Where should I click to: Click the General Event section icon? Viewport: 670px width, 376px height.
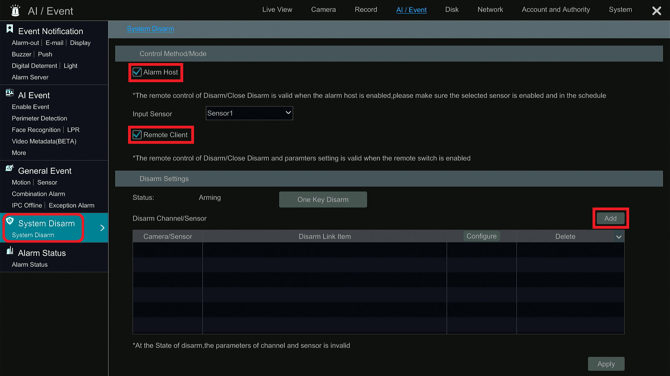click(9, 169)
